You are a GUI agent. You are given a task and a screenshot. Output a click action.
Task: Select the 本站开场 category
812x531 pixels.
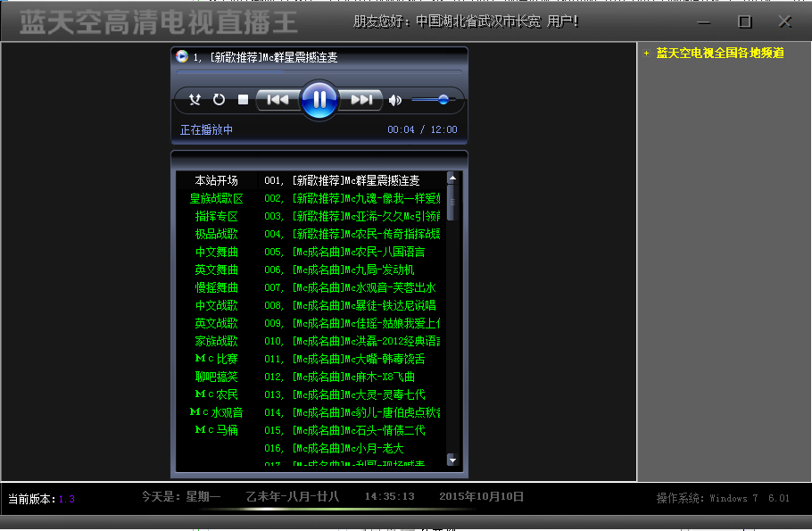[x=217, y=180]
